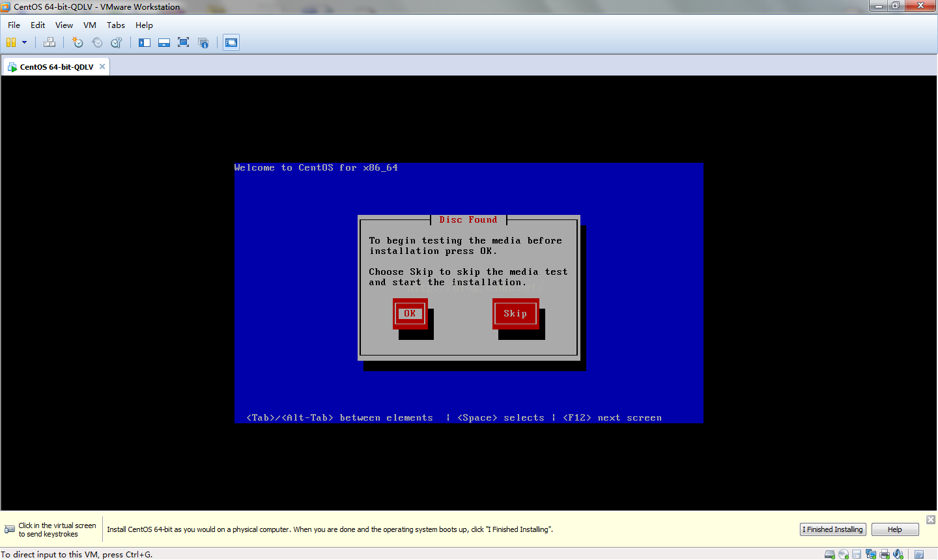Viewport: 938px width, 560px height.
Task: Close the CentOS 64-bit-QDLV tab
Action: (102, 66)
